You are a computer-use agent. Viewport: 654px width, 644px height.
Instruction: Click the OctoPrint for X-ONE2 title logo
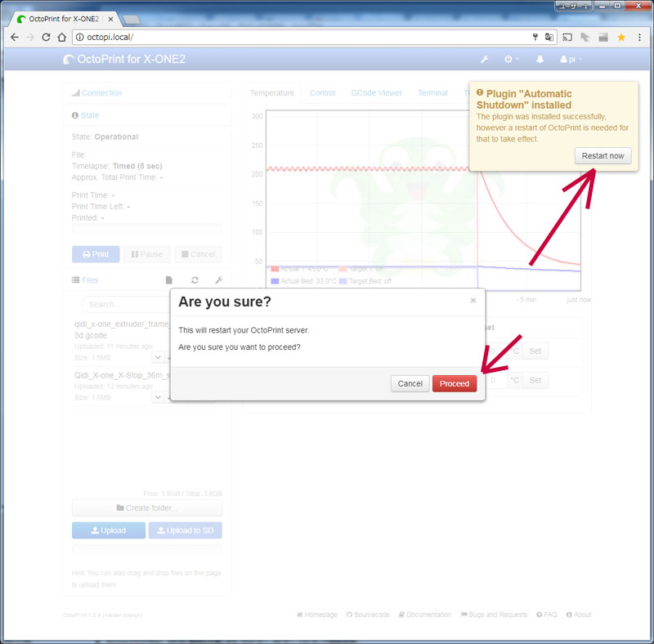click(124, 59)
